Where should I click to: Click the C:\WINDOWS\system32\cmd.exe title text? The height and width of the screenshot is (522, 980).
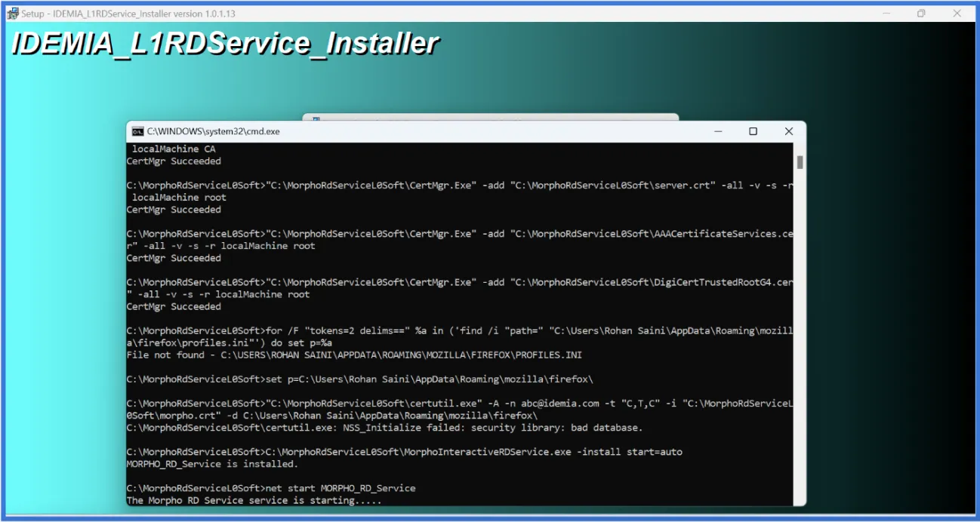pyautogui.click(x=214, y=131)
